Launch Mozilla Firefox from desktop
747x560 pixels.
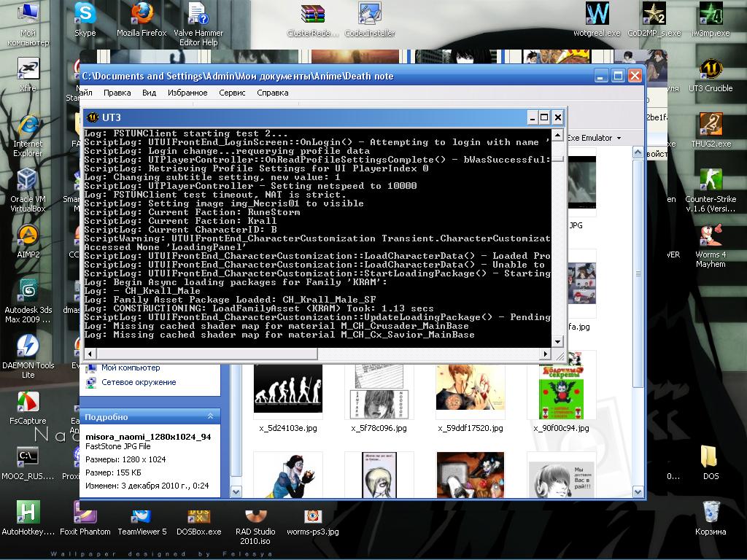(142, 14)
